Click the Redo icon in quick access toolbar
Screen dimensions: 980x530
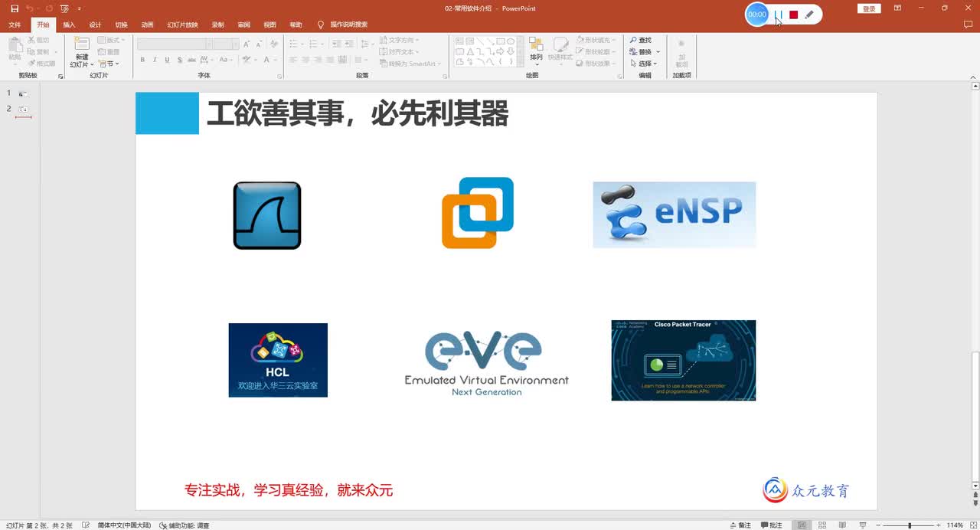tap(50, 8)
